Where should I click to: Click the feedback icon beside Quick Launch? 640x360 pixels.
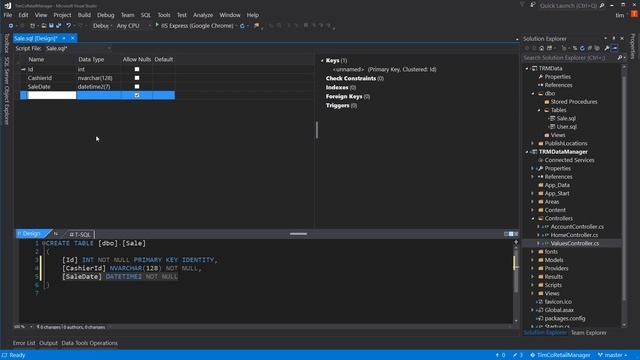pyautogui.click(x=533, y=5)
